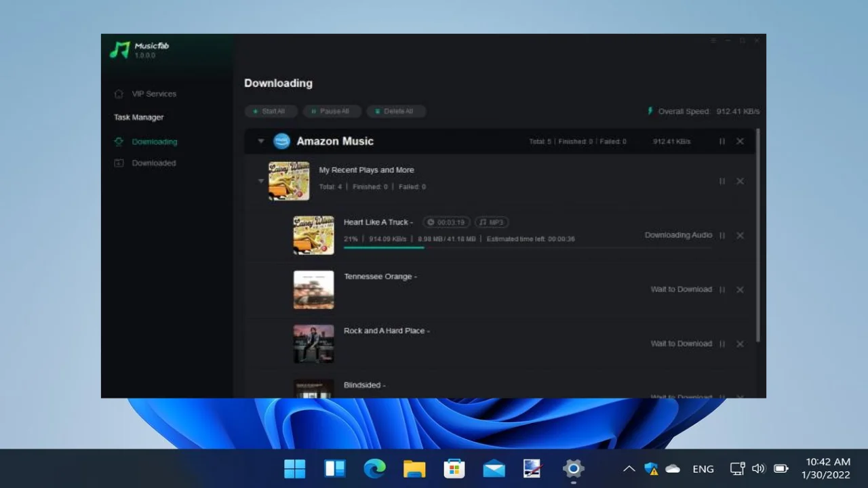Viewport: 868px width, 488px height.
Task: Click the Delete All button
Action: 395,111
